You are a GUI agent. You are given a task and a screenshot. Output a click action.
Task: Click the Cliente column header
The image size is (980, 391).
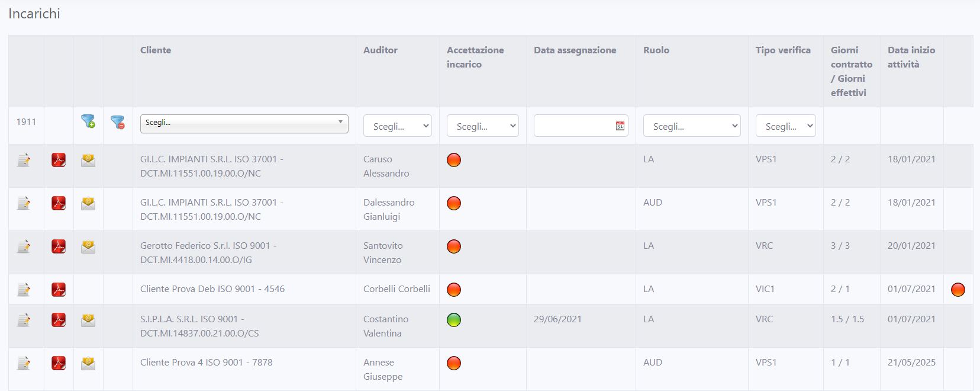[156, 50]
